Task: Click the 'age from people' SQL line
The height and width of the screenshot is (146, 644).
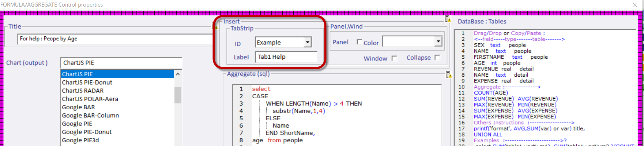Action: click(x=277, y=140)
